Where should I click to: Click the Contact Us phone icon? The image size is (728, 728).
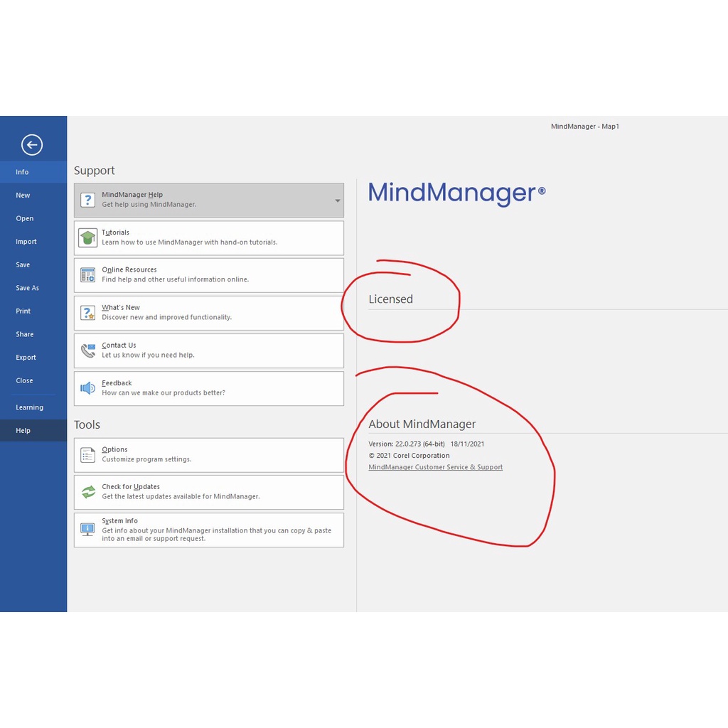pyautogui.click(x=87, y=350)
